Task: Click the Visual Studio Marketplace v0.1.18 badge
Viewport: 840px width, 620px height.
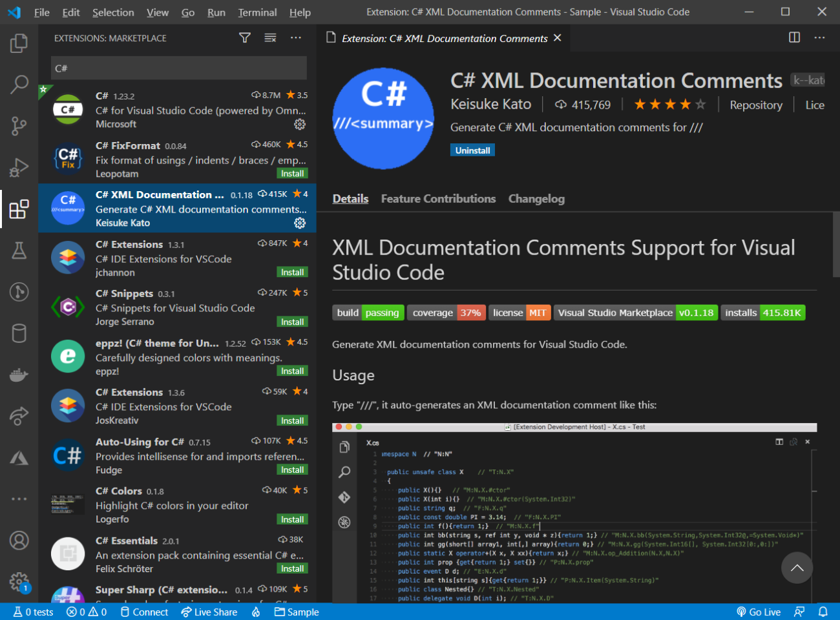Action: [636, 313]
